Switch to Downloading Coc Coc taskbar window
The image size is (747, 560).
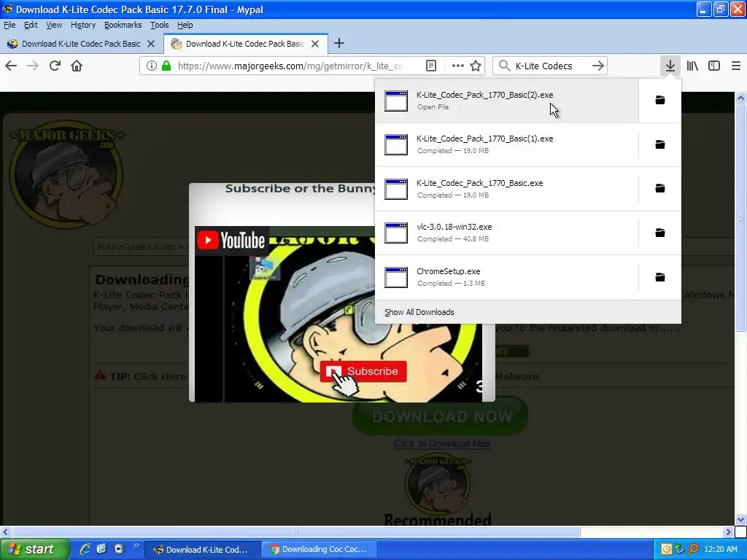[x=318, y=550]
